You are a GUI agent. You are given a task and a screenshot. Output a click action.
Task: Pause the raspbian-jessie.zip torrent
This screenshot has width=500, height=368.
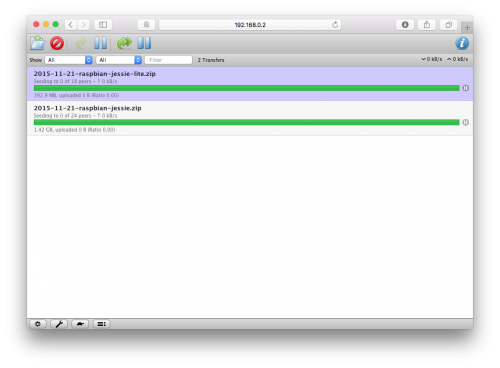click(x=466, y=122)
